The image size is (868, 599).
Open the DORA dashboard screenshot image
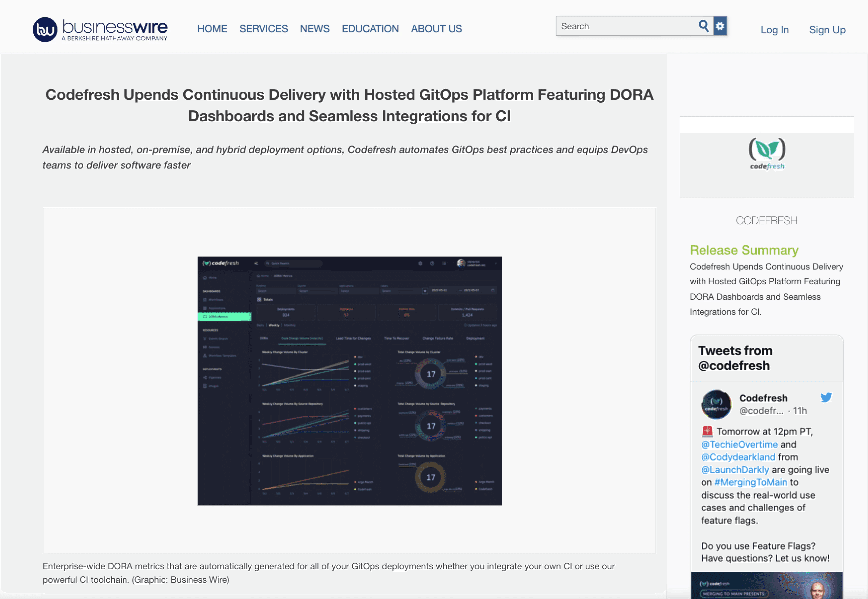[349, 381]
